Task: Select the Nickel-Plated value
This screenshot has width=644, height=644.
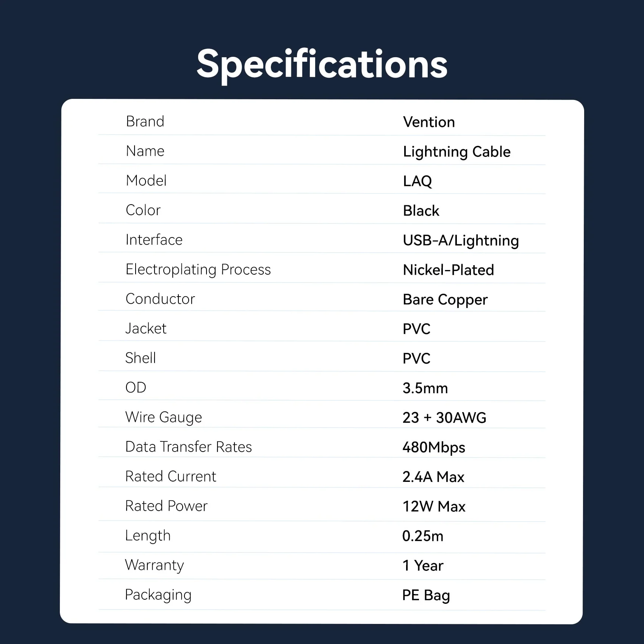Action: pyautogui.click(x=449, y=270)
